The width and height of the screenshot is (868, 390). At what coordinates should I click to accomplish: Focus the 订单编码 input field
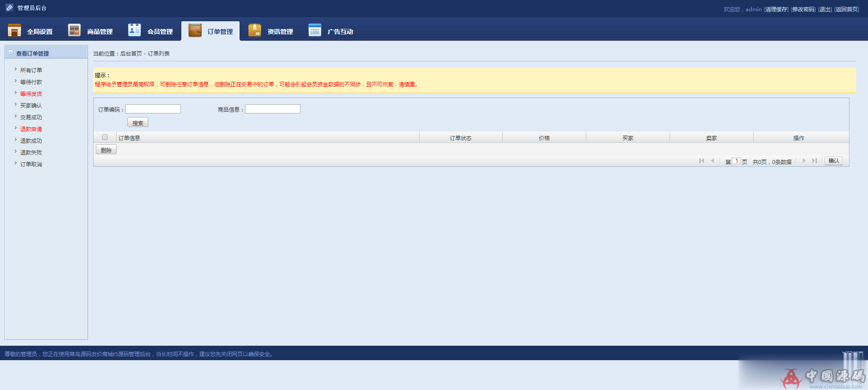pos(153,109)
